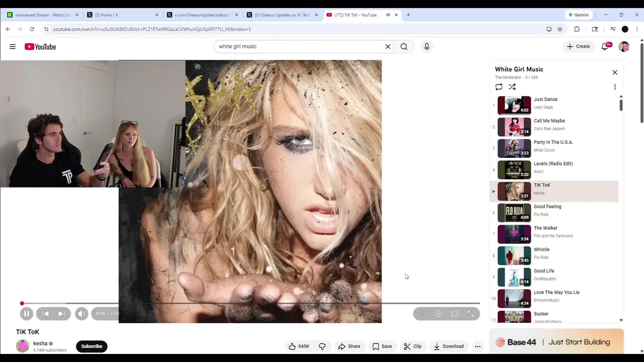Screen dimensions: 644x362
Task: Open the YouTube guide hamburger menu
Action: [x=13, y=47]
